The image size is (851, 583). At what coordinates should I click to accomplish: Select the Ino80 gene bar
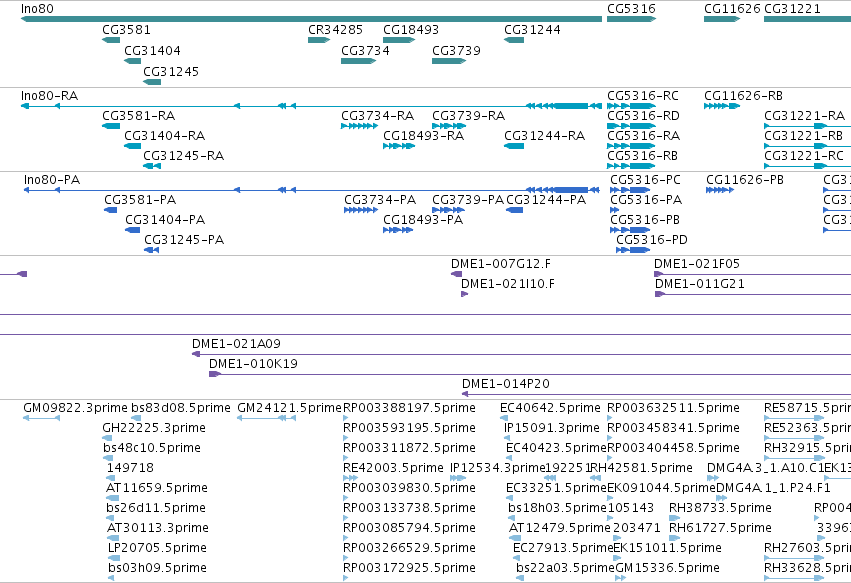[312, 19]
